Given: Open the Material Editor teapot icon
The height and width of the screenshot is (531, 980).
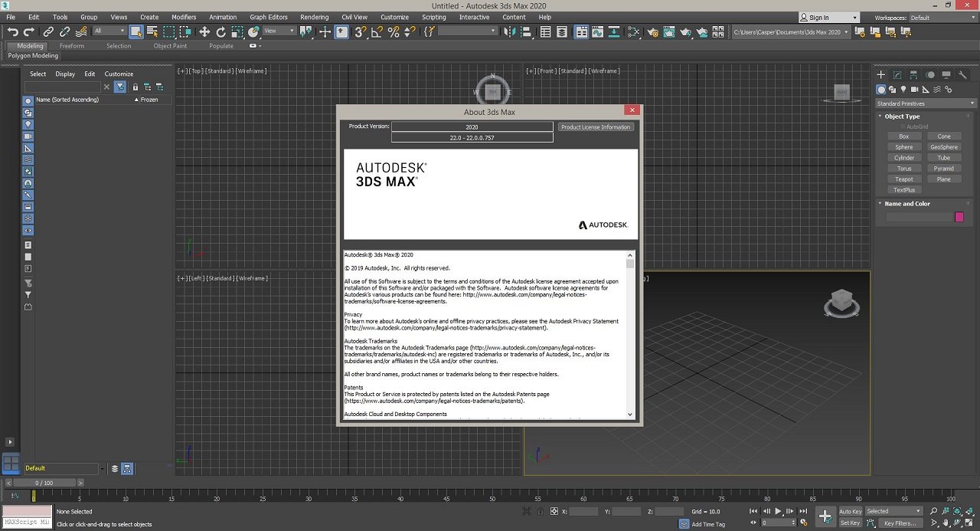Looking at the screenshot, I should point(652,31).
